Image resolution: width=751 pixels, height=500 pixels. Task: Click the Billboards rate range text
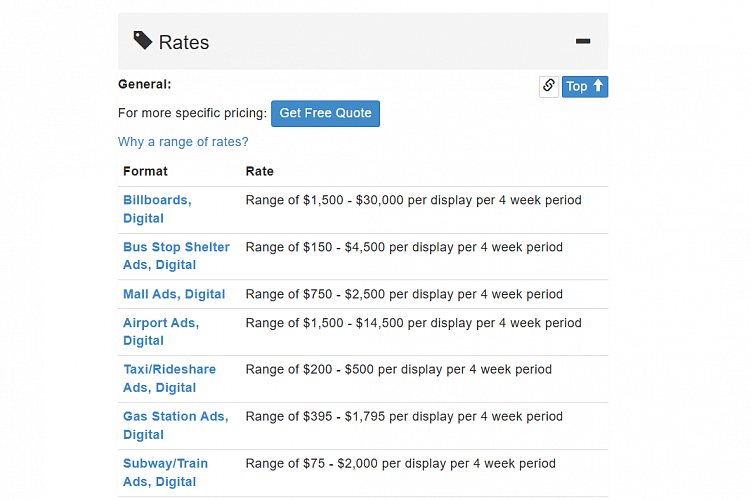click(x=413, y=200)
